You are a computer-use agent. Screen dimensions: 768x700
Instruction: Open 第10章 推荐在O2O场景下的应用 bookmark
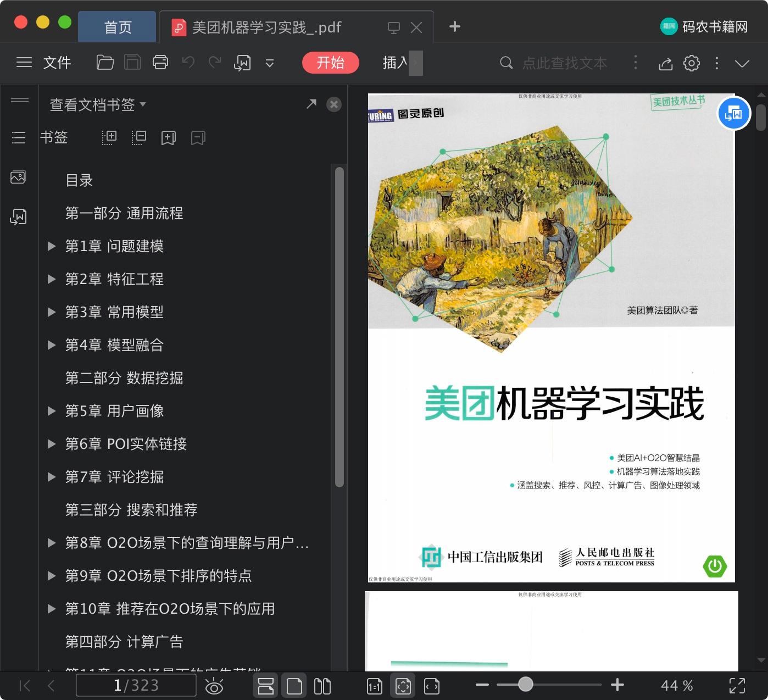pos(170,609)
